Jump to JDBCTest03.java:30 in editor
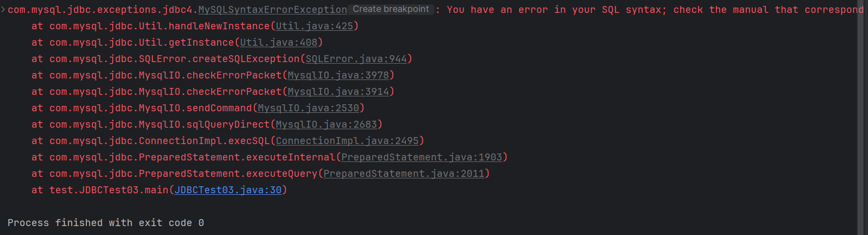This screenshot has height=235, width=868. (x=228, y=190)
